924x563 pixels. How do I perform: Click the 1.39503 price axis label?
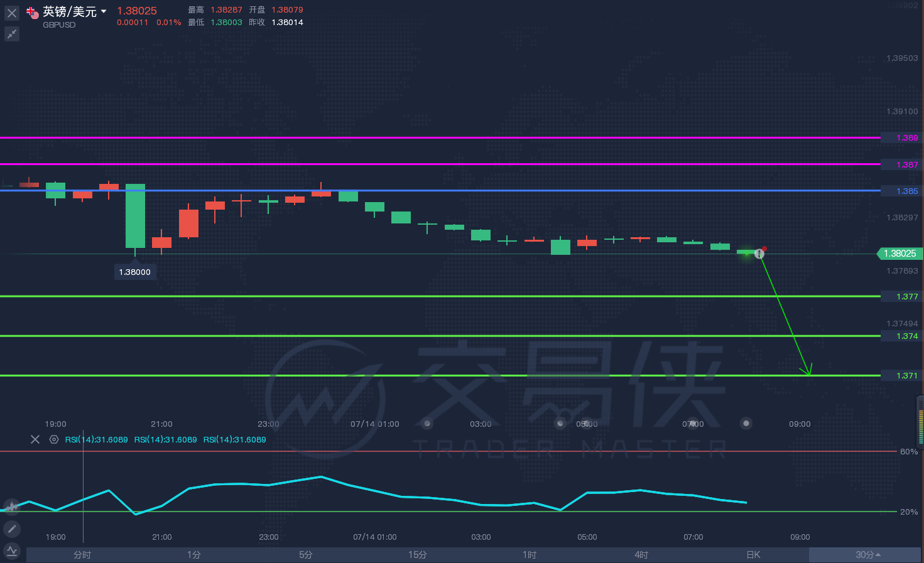902,58
